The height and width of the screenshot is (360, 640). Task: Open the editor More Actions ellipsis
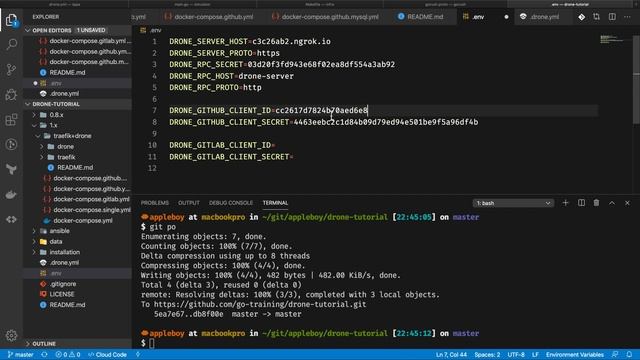click(627, 17)
